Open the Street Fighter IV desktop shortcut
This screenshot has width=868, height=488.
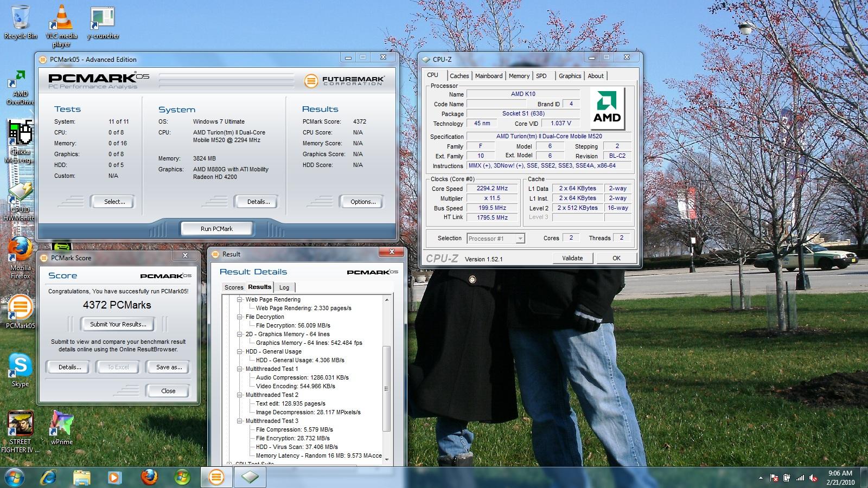point(21,432)
